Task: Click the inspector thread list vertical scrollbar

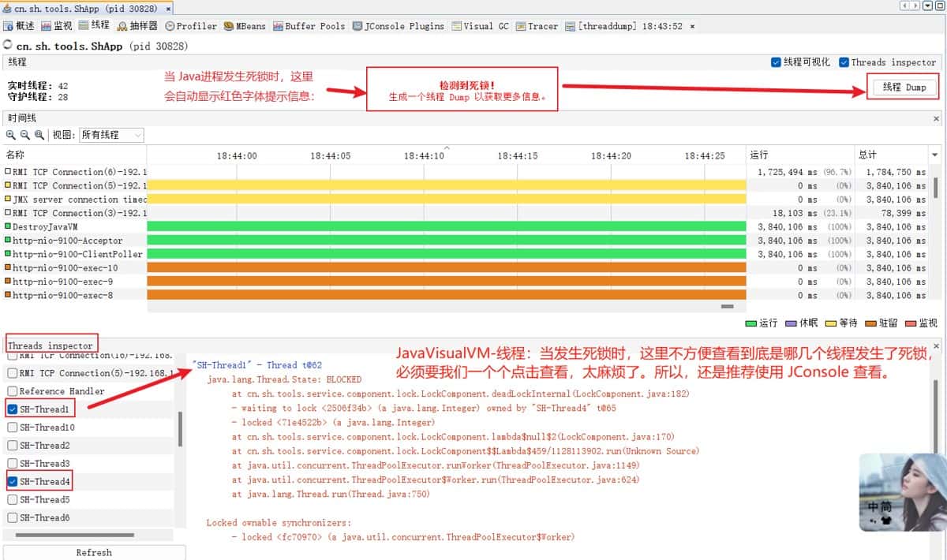Action: pyautogui.click(x=181, y=429)
